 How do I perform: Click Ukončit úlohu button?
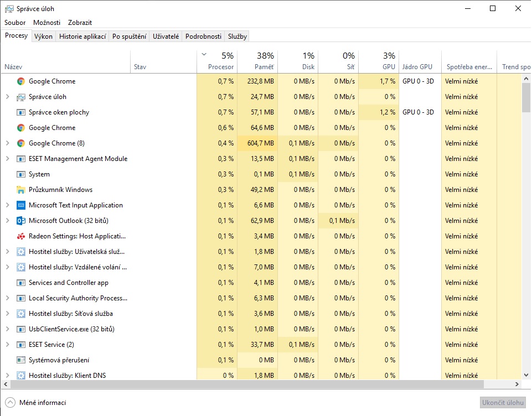503,403
